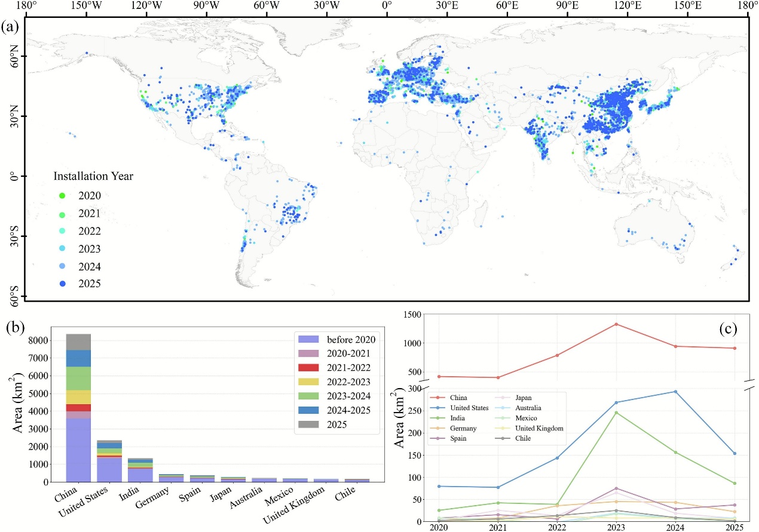Click the China 2023 peak data point
Image resolution: width=759 pixels, height=532 pixels.
pos(616,324)
